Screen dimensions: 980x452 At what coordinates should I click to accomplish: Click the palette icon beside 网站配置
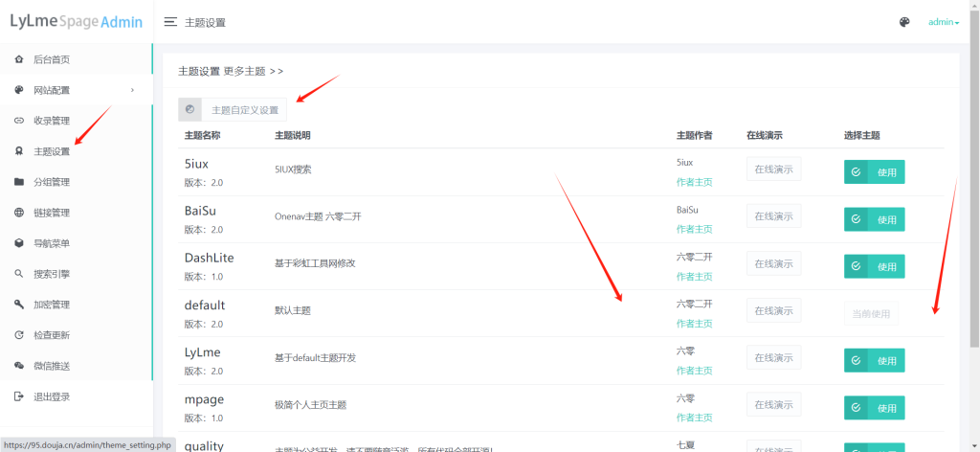click(x=19, y=91)
